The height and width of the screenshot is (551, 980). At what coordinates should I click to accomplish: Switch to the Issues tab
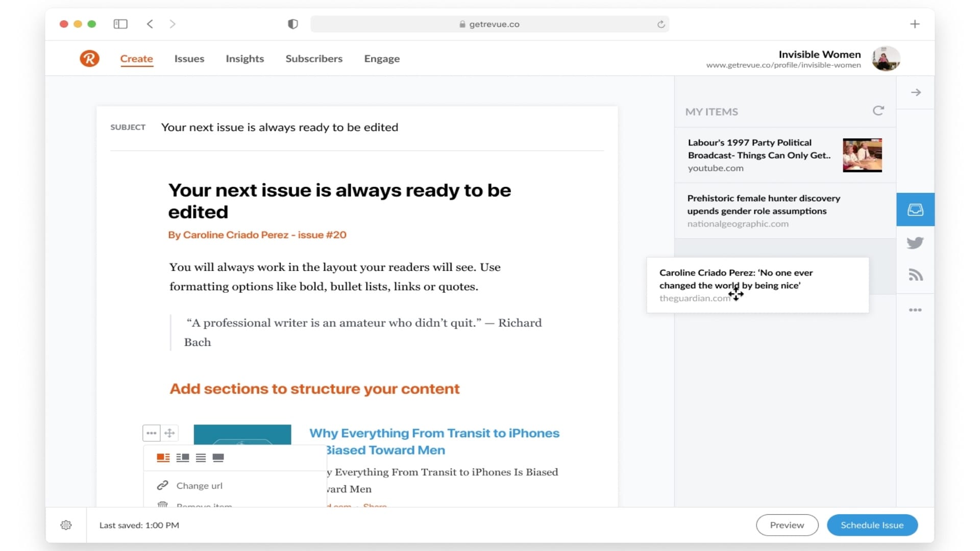189,59
